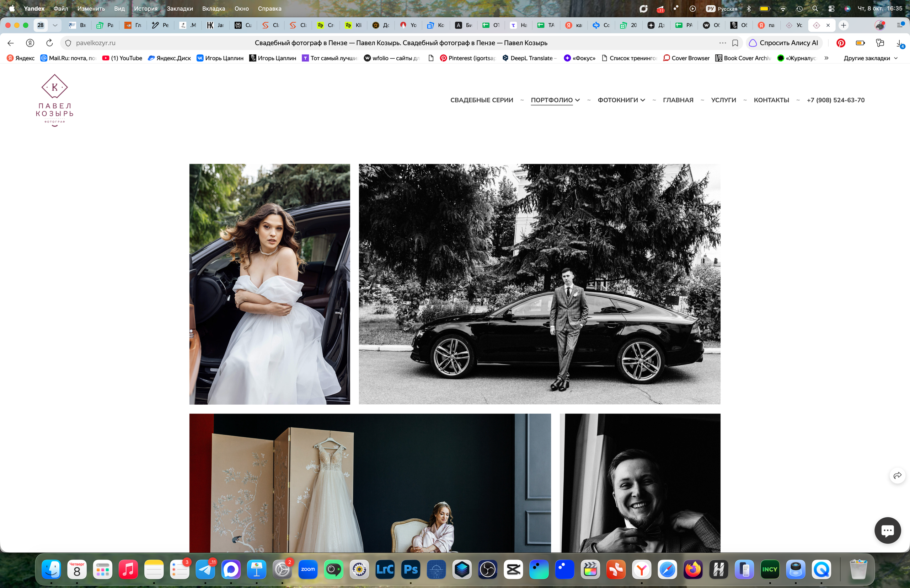This screenshot has width=910, height=588.
Task: Go to СВАДЕБНЫЕ СЕРИИ page
Action: point(481,100)
